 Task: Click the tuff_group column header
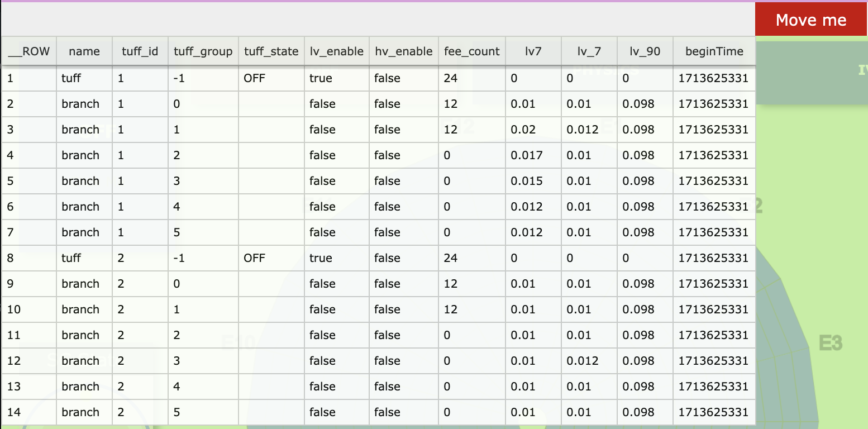pos(203,51)
